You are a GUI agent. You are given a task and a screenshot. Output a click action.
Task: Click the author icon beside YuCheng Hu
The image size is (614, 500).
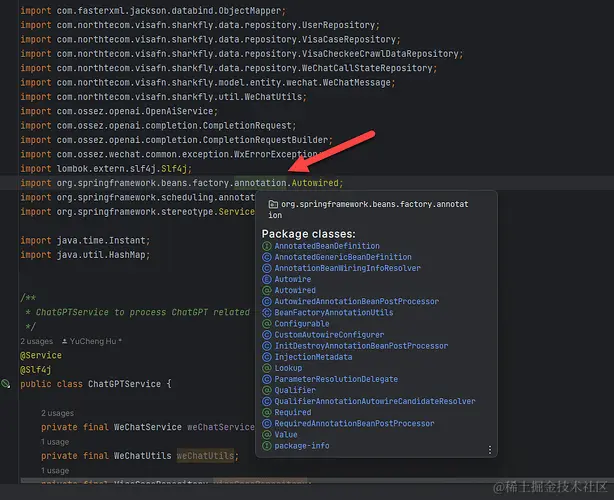pos(65,341)
